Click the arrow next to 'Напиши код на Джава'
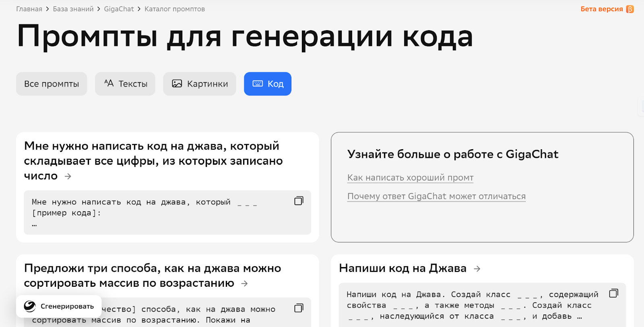644x327 pixels. point(477,269)
